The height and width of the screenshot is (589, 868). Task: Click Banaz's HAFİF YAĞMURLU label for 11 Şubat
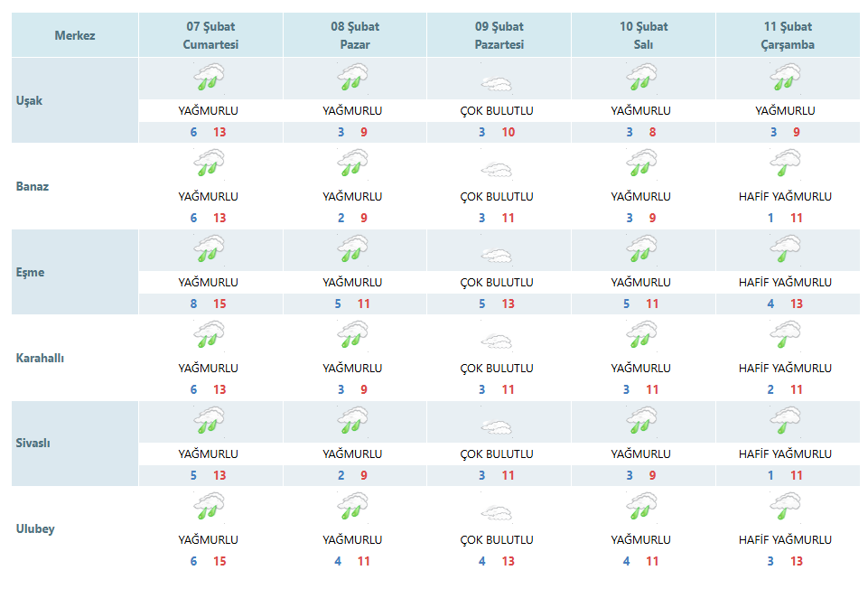[x=785, y=197]
